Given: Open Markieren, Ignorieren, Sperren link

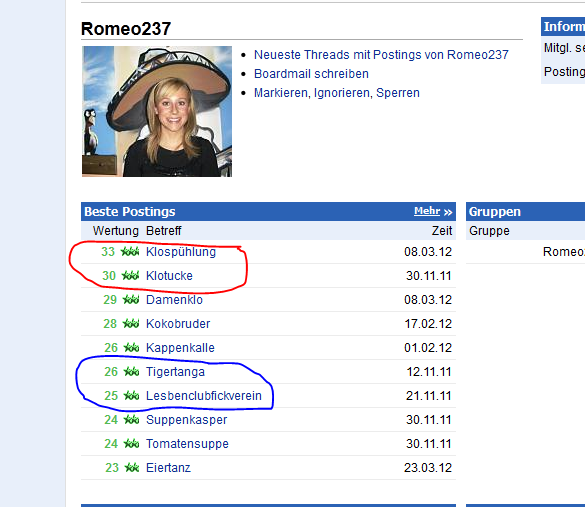Looking at the screenshot, I should tap(337, 93).
